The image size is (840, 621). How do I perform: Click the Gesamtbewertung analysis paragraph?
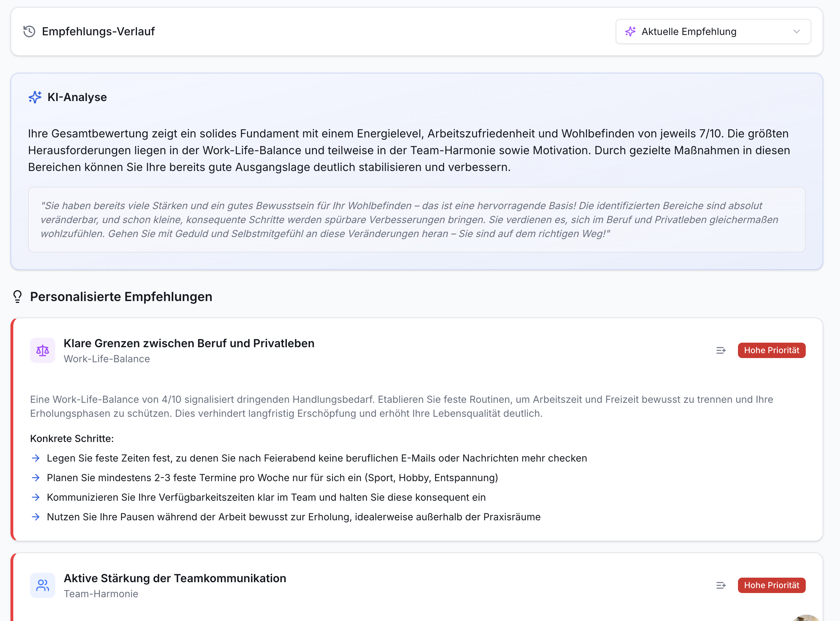point(409,150)
